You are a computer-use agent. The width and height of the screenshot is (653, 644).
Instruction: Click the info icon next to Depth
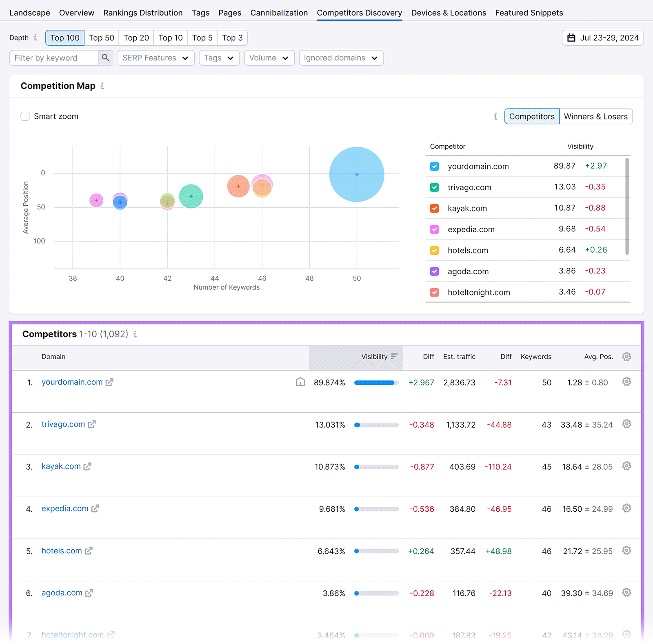click(36, 38)
